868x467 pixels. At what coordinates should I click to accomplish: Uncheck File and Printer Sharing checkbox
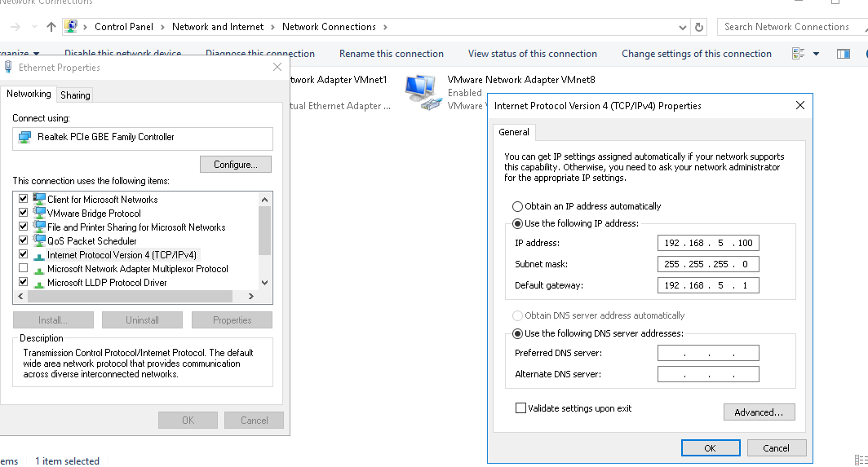click(x=23, y=227)
